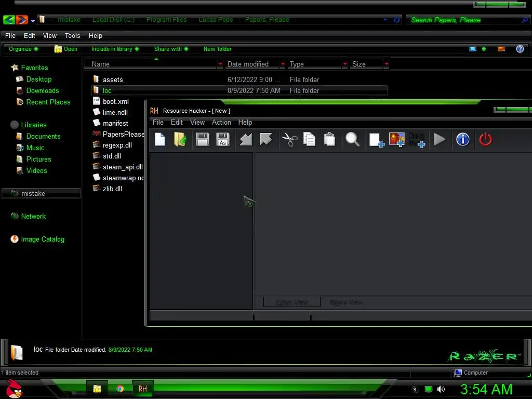Viewport: 532px width, 399px height.
Task: Click the Search Papers, Please field
Action: (468, 20)
